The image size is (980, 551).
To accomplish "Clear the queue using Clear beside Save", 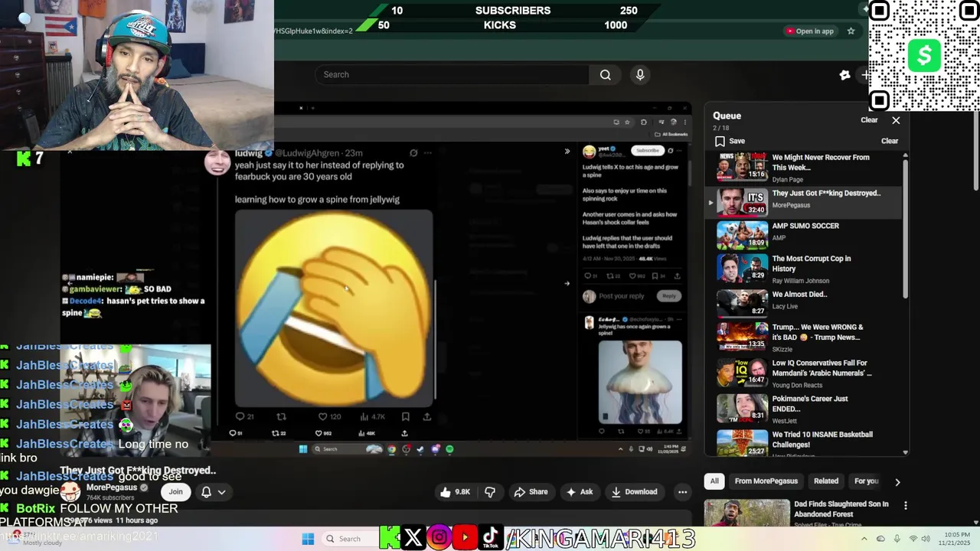I will tap(890, 141).
